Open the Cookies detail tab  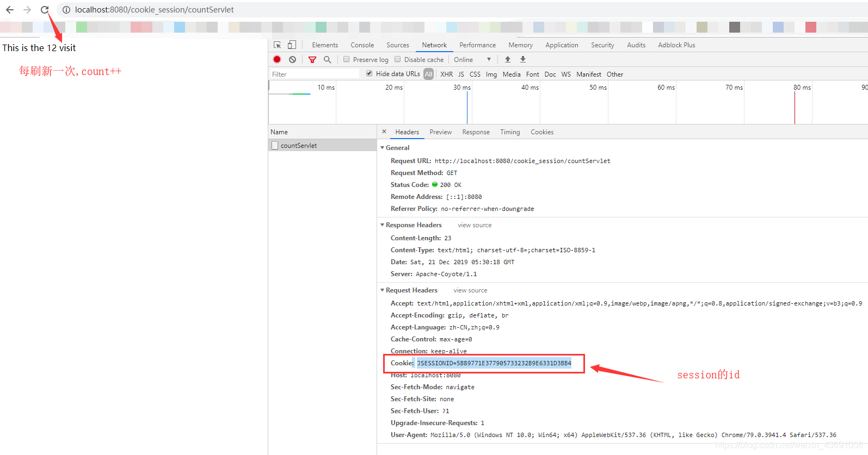coord(542,132)
